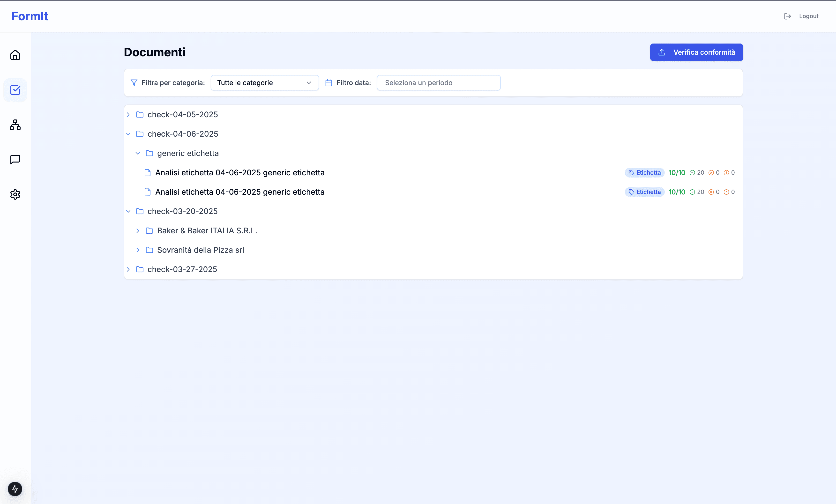This screenshot has width=836, height=504.
Task: Expand the check-04-05-2025 folder chevron
Action: 128,115
